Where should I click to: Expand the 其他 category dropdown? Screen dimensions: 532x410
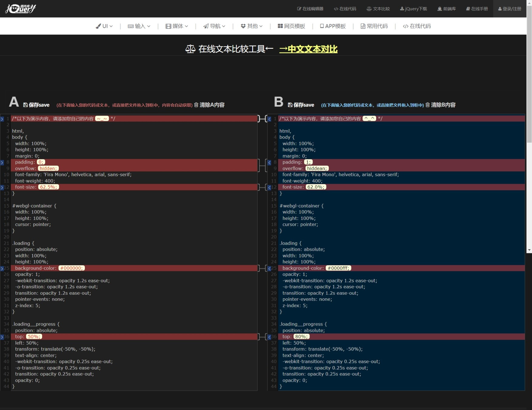[252, 26]
